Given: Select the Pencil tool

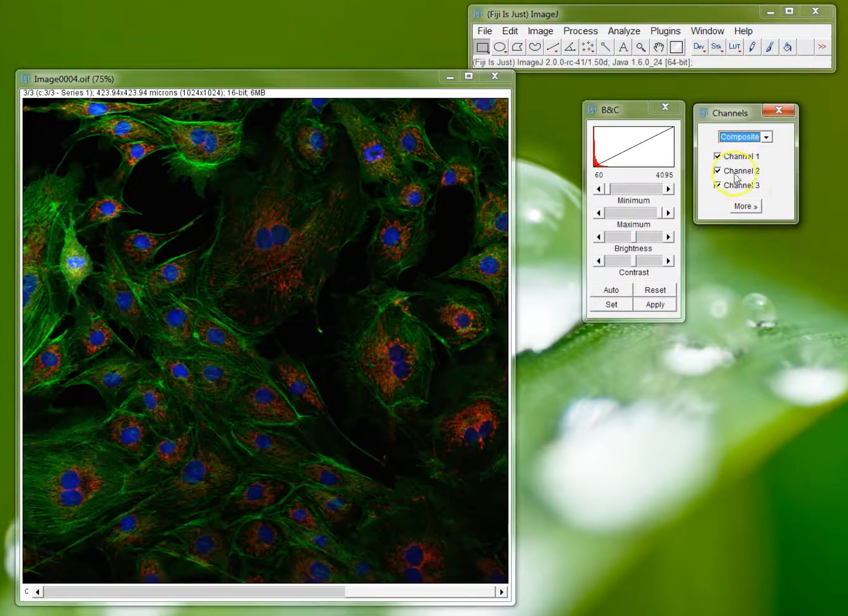Looking at the screenshot, I should coord(752,47).
